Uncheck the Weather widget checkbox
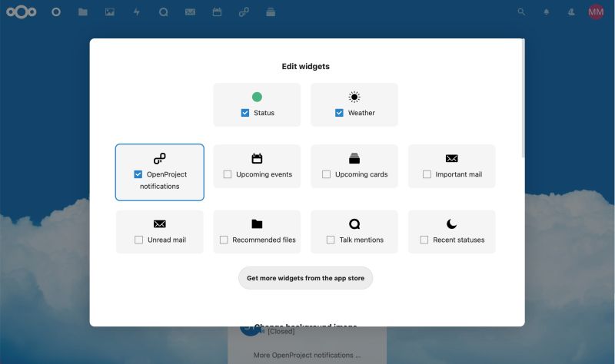Screen dimensions: 615x364 click(339, 113)
